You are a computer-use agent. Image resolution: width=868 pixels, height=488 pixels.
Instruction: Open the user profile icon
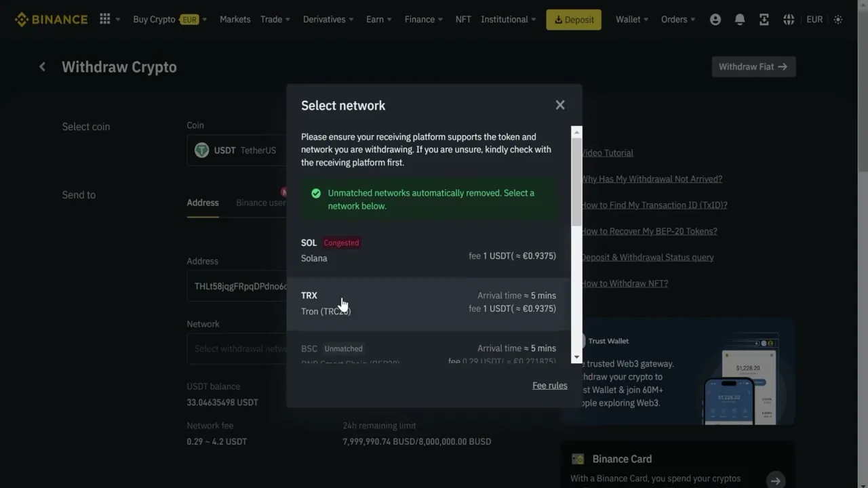click(715, 20)
